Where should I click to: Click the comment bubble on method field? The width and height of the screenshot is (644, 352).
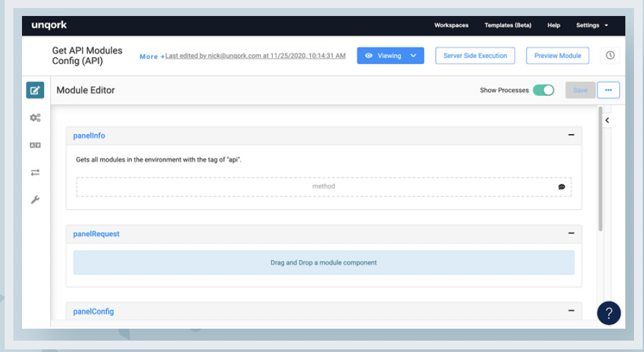(x=561, y=187)
